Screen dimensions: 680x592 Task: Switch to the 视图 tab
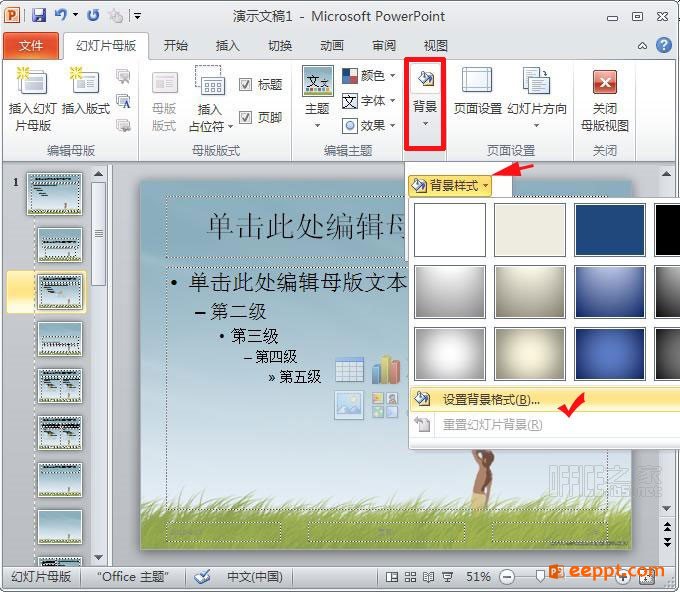click(x=435, y=46)
